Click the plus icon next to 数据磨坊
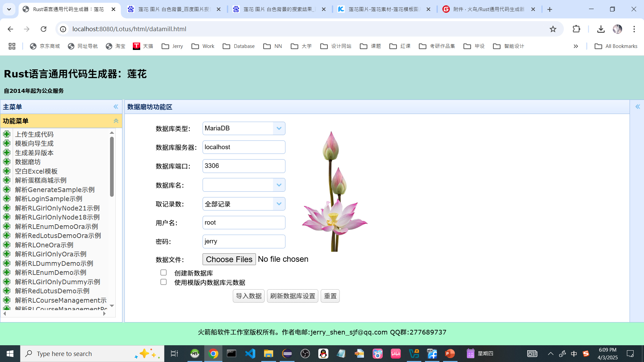 tap(7, 162)
